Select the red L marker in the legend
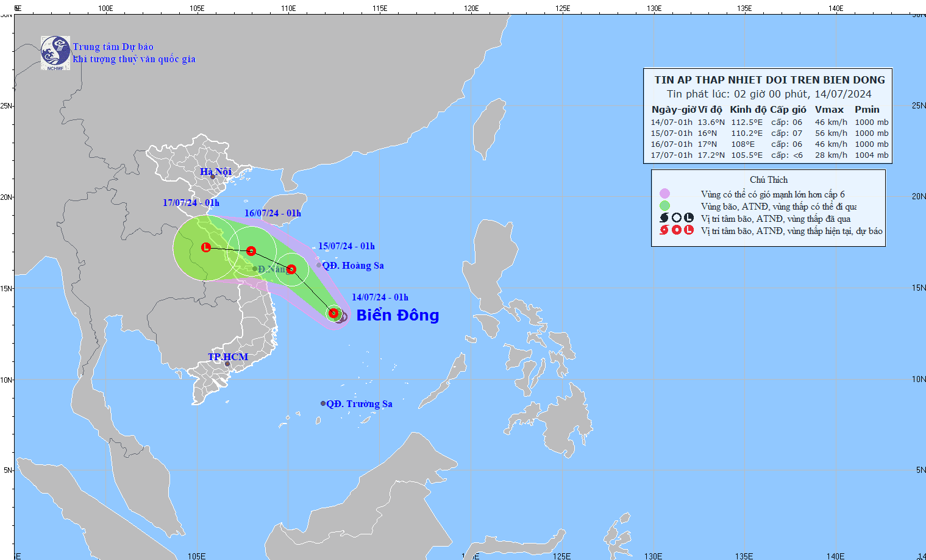 pos(690,230)
